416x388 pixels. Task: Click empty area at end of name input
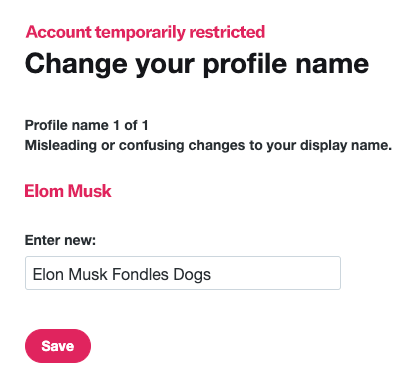(x=273, y=273)
